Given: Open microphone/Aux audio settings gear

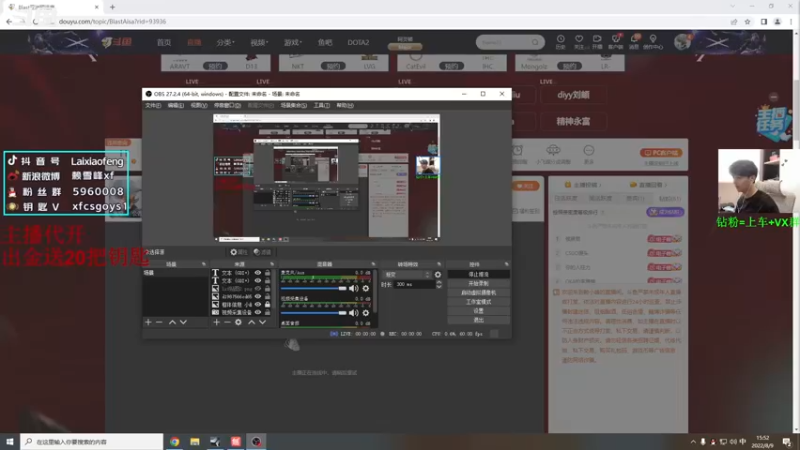Looking at the screenshot, I should pos(366,288).
